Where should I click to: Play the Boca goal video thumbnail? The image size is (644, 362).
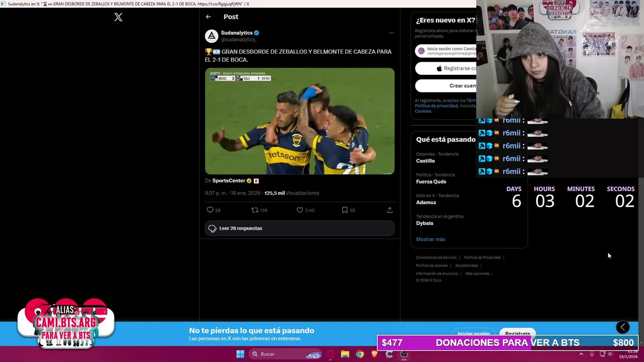coord(300,121)
